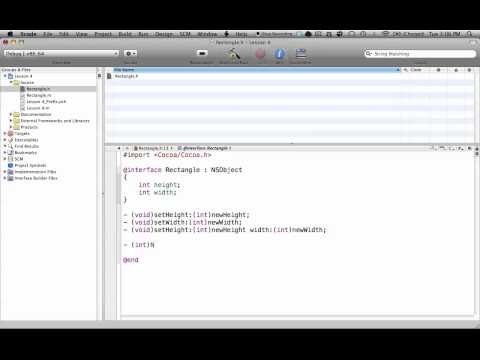Select Lesson 4_Prefix.pch file

[46, 102]
